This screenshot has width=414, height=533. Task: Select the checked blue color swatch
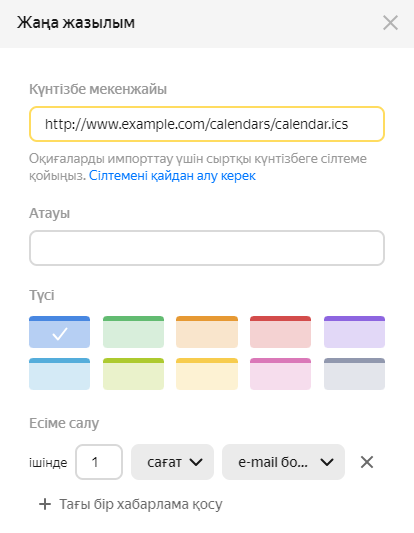pyautogui.click(x=59, y=332)
